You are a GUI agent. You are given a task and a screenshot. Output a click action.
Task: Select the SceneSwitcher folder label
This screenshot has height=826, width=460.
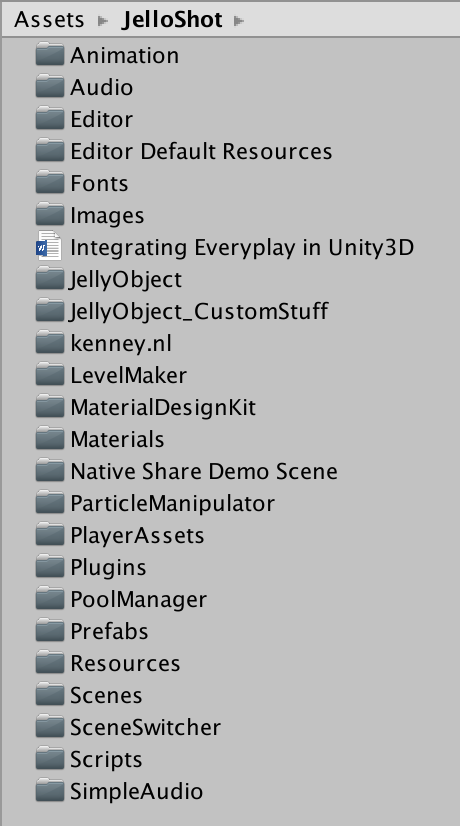[145, 727]
